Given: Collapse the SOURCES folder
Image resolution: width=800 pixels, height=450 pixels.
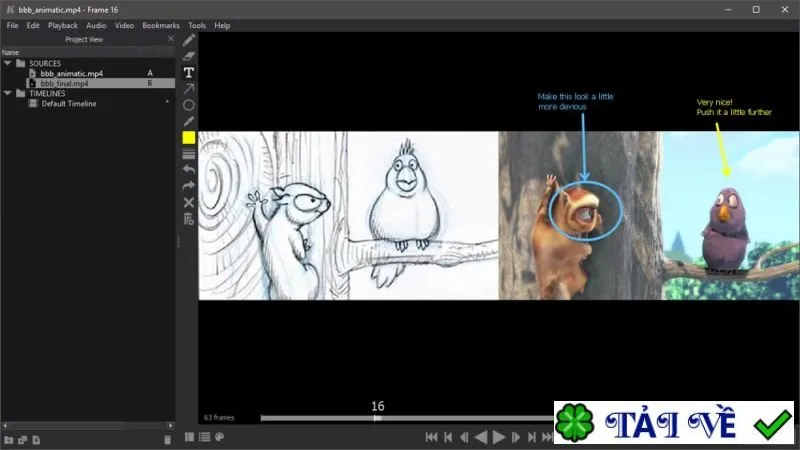Looking at the screenshot, I should click(x=8, y=63).
